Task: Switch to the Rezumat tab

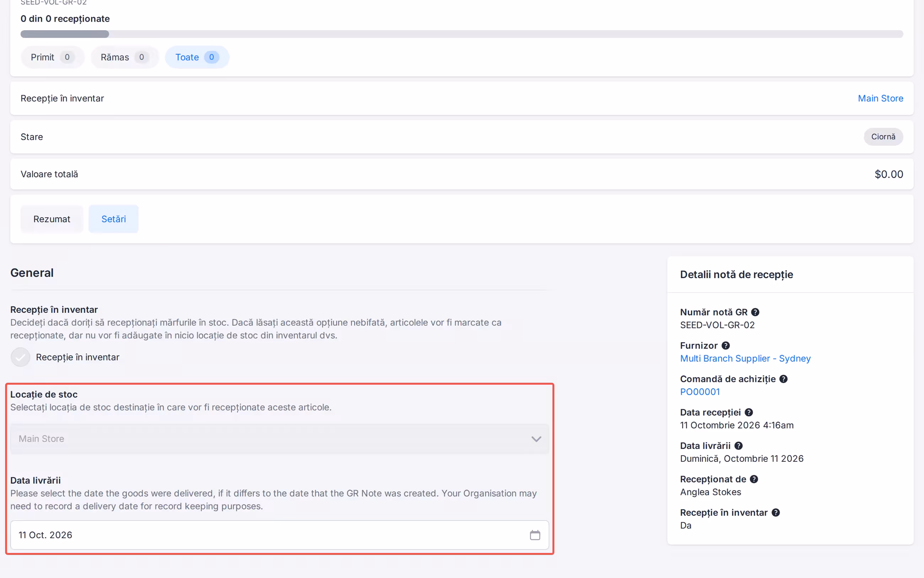Action: (x=52, y=219)
